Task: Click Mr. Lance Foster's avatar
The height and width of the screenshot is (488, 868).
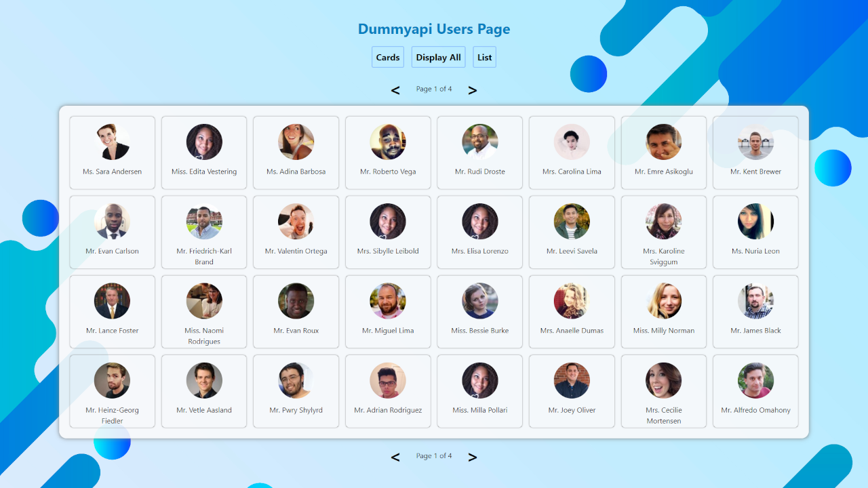Action: coord(113,301)
